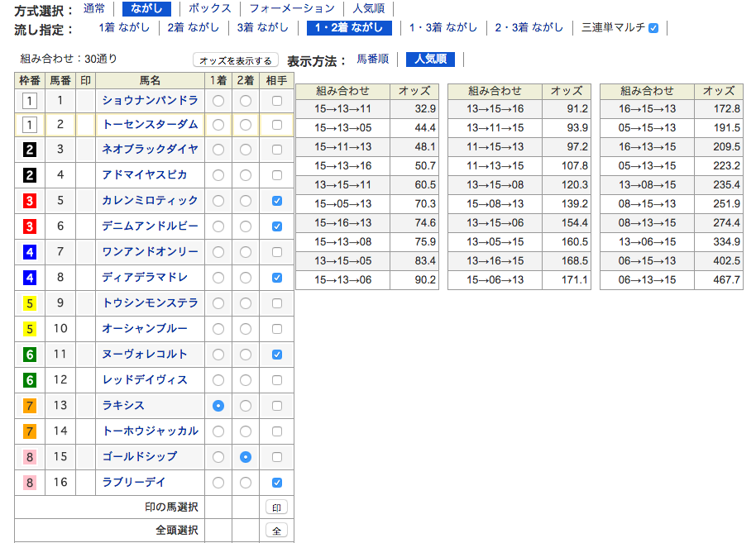Open horse link アドマイヤスピカ
This screenshot has width=756, height=543.
click(x=144, y=174)
